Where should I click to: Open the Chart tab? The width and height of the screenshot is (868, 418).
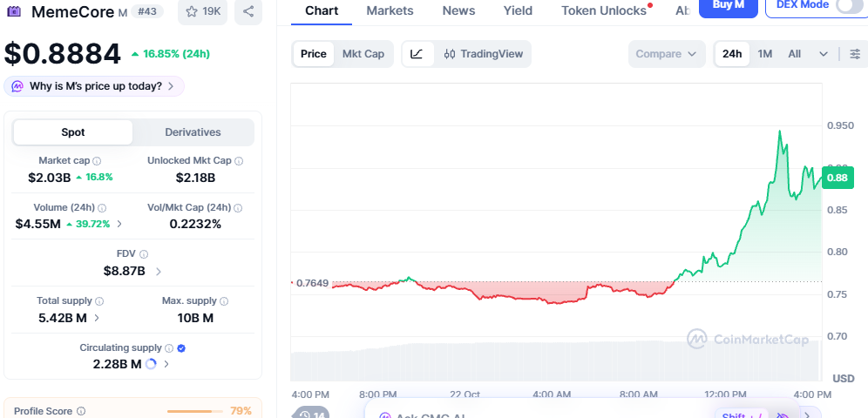coord(322,10)
